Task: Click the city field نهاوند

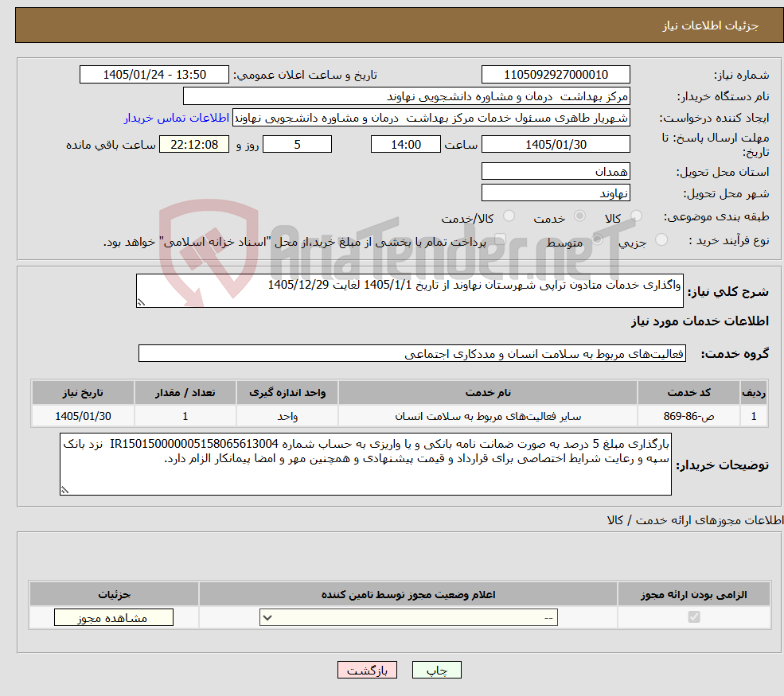Action: tap(556, 192)
